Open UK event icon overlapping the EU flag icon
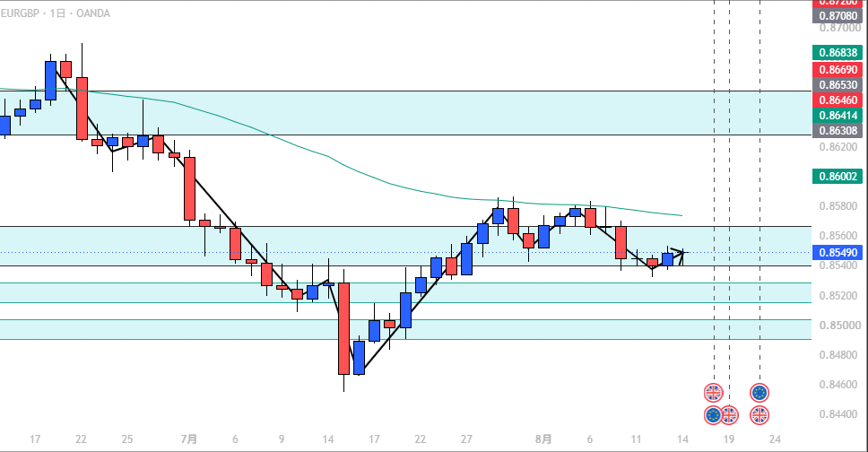868x452 pixels. click(x=729, y=415)
